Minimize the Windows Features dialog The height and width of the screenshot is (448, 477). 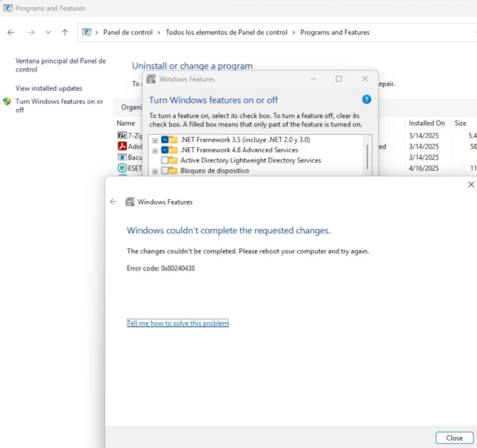313,79
